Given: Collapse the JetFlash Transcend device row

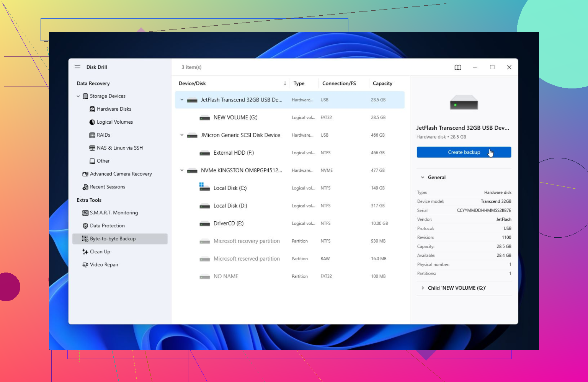Looking at the screenshot, I should coord(182,100).
